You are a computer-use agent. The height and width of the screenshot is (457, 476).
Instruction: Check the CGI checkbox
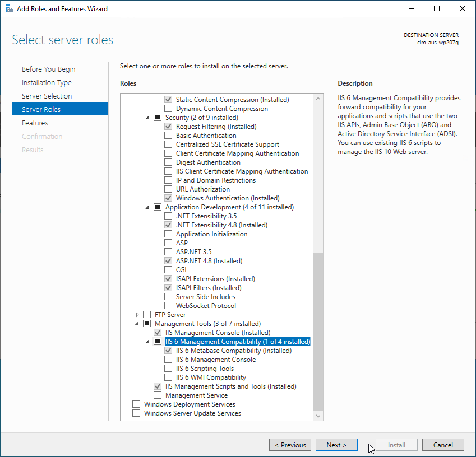[168, 269]
